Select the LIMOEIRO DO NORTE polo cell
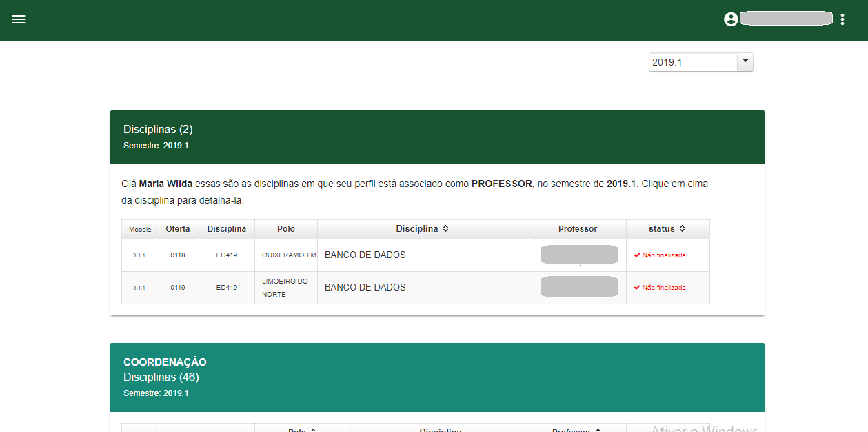Viewport: 868px width, 432px height. (x=285, y=288)
